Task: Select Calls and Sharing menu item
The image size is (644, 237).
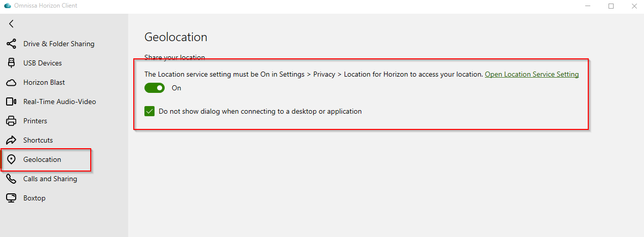Action: pyautogui.click(x=50, y=179)
